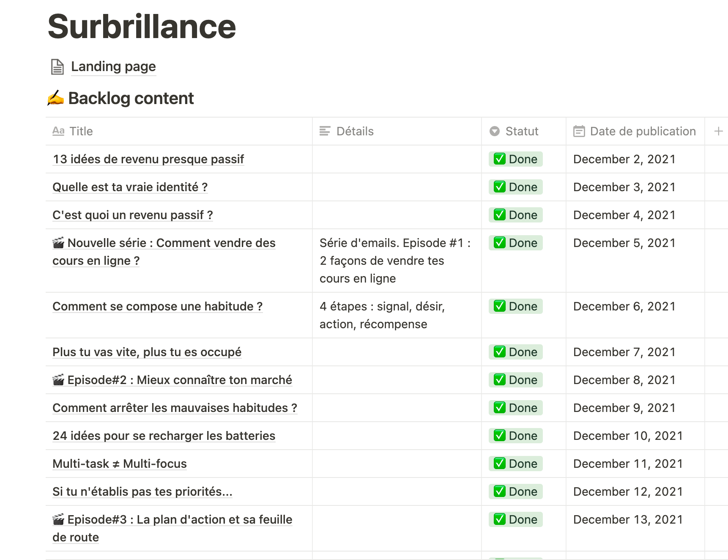Open 'Quelle est ta vraie identité ?' entry

point(130,187)
